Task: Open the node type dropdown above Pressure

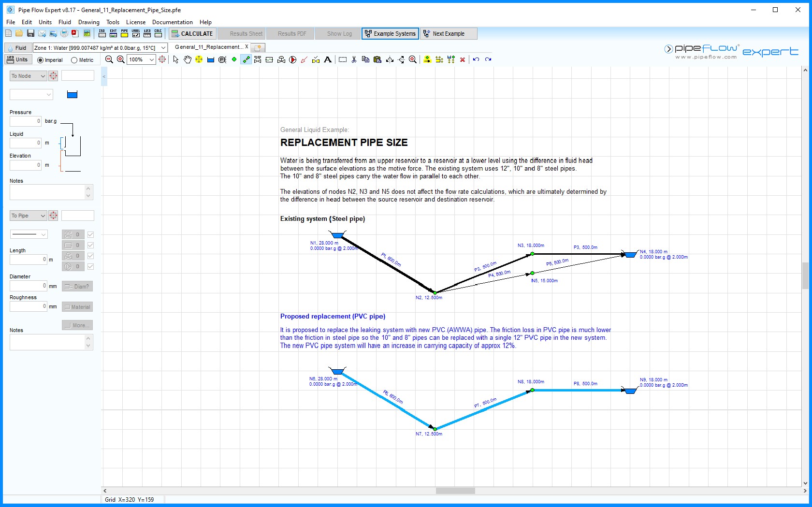Action: point(31,95)
